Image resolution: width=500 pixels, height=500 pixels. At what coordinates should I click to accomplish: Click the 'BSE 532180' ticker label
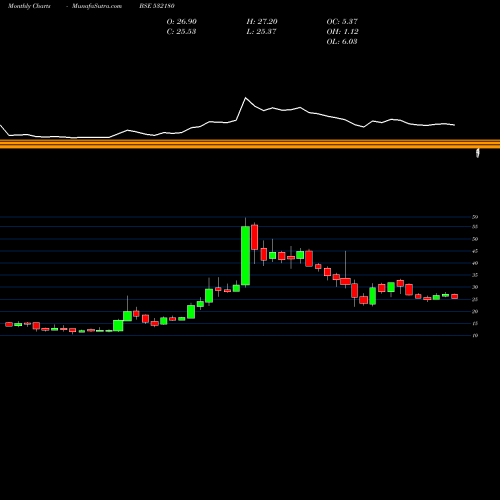(x=157, y=6)
